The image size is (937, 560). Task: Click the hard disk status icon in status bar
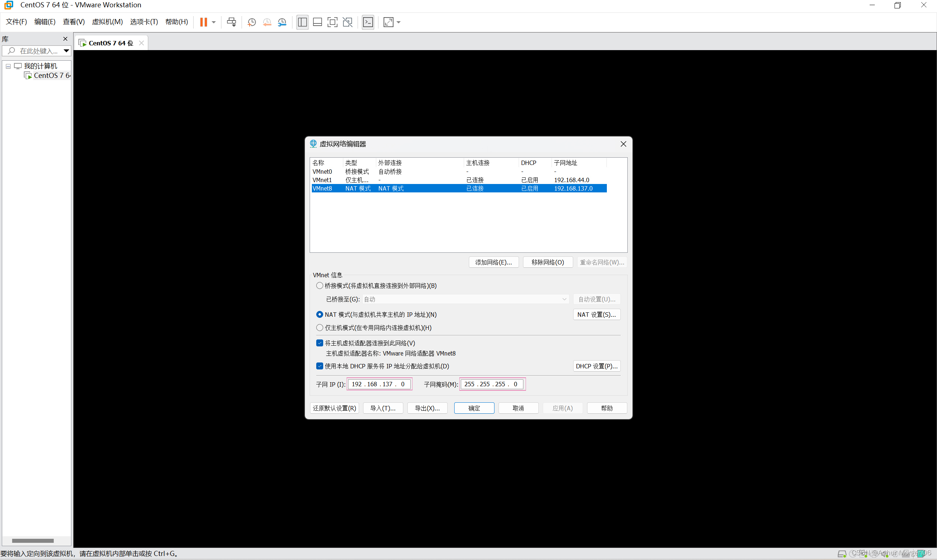[x=841, y=554]
